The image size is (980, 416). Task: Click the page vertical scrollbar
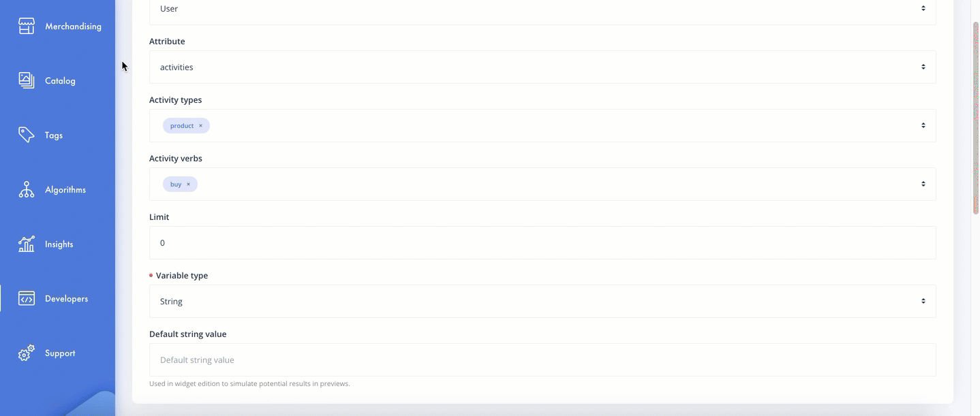coord(976,117)
